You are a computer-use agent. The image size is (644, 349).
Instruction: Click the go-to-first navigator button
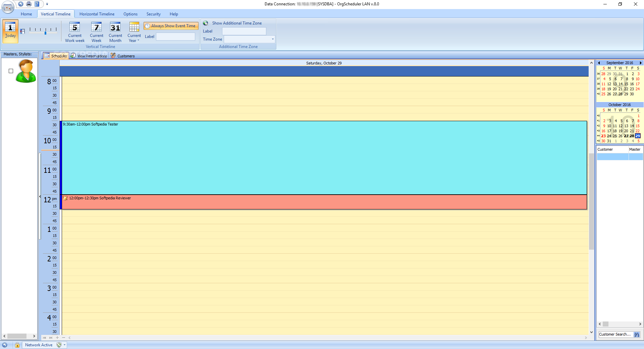tap(44, 338)
